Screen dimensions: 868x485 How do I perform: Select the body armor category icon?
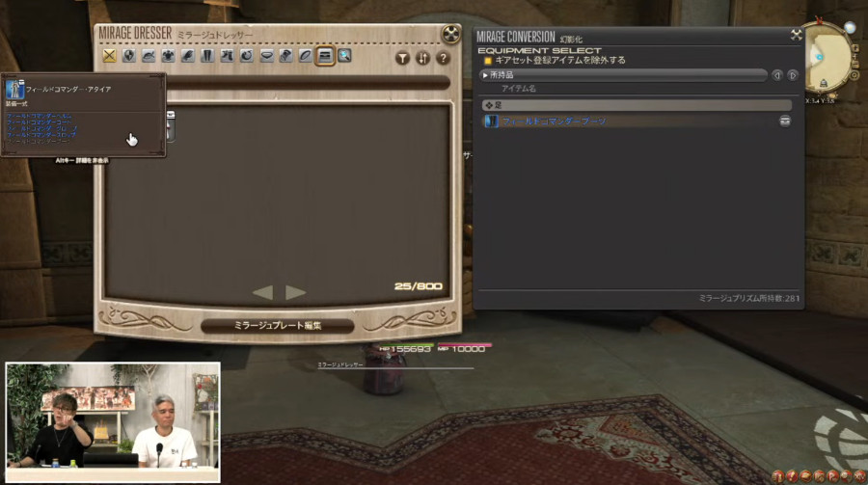click(x=168, y=56)
